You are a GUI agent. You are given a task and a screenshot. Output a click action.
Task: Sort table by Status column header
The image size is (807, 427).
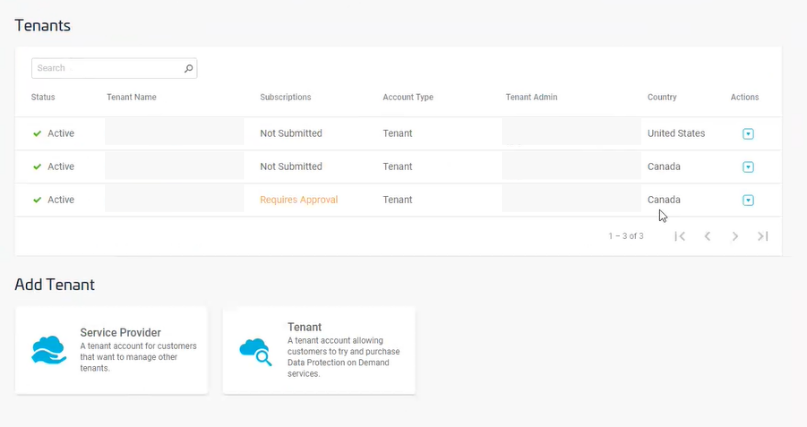(43, 97)
